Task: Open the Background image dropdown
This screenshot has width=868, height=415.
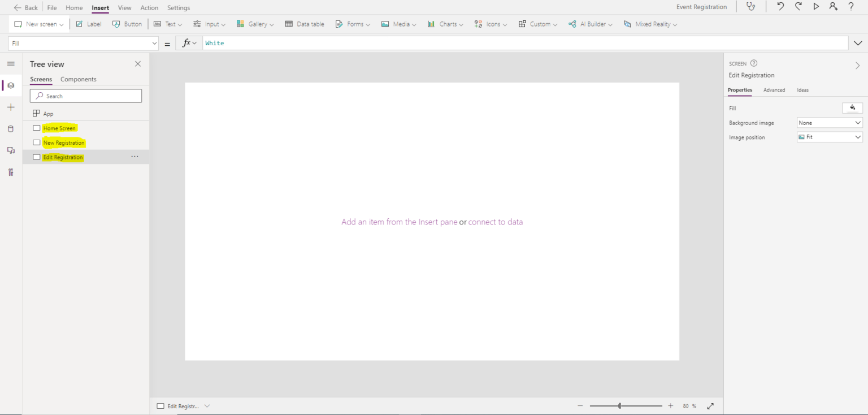Action: [829, 122]
